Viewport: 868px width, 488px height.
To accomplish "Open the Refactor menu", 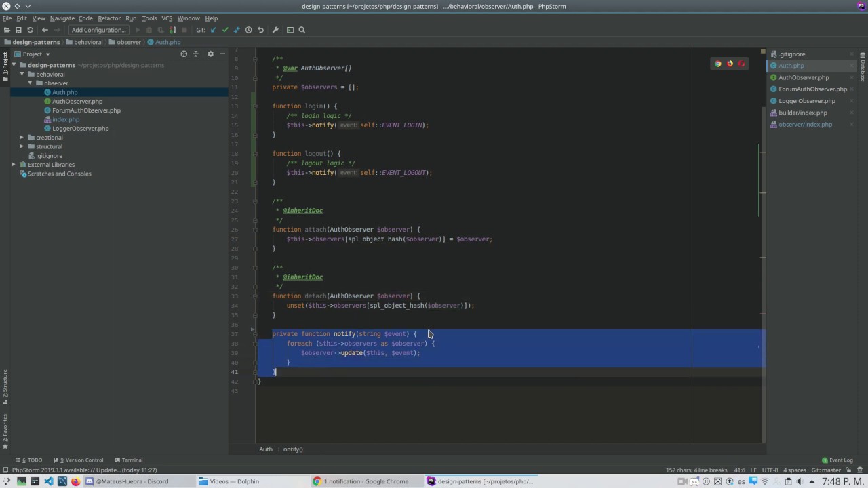I will [x=108, y=18].
